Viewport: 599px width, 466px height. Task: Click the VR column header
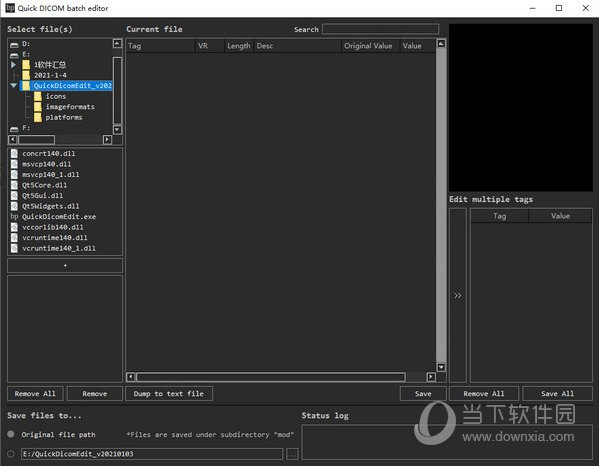pos(210,46)
